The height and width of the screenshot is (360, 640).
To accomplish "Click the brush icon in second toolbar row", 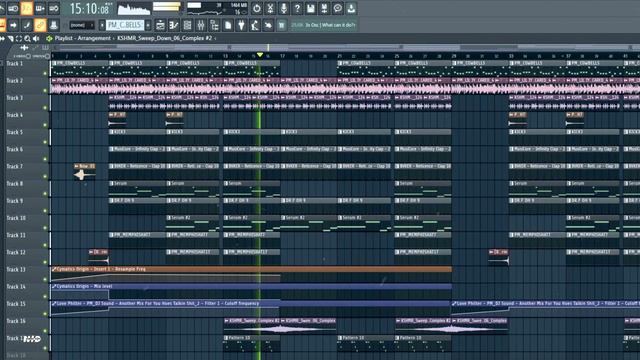I will point(27,25).
